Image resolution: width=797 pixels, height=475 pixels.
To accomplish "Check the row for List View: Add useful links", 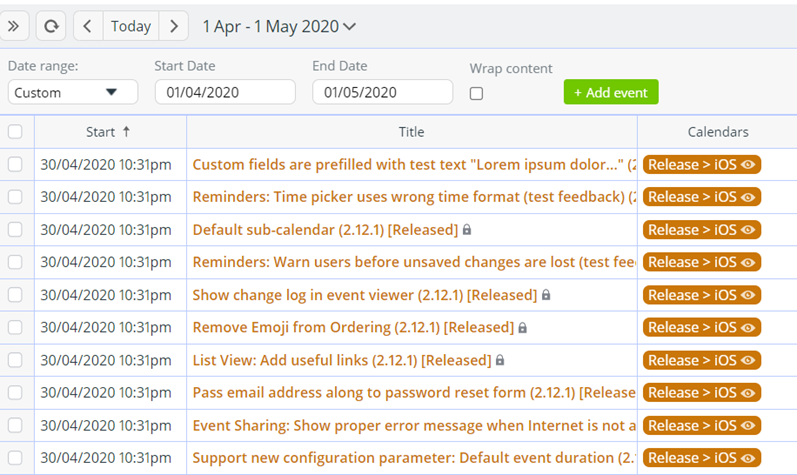I will [x=15, y=360].
